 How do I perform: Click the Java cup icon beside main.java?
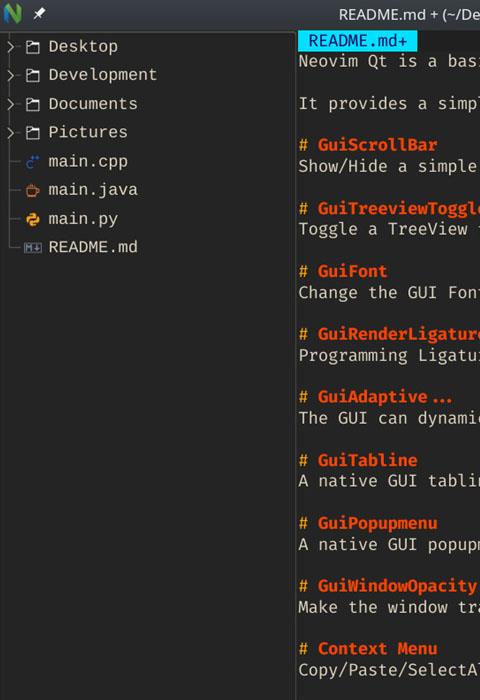33,190
